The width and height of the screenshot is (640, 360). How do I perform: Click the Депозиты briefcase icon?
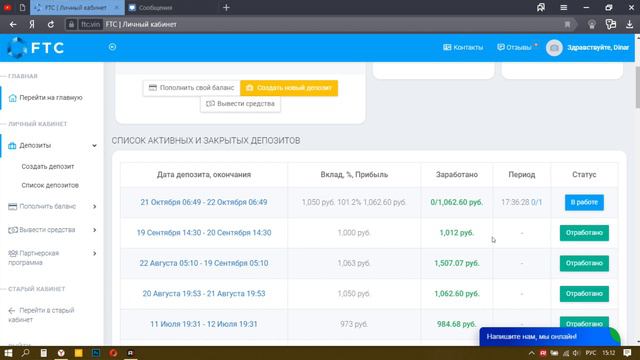12,146
